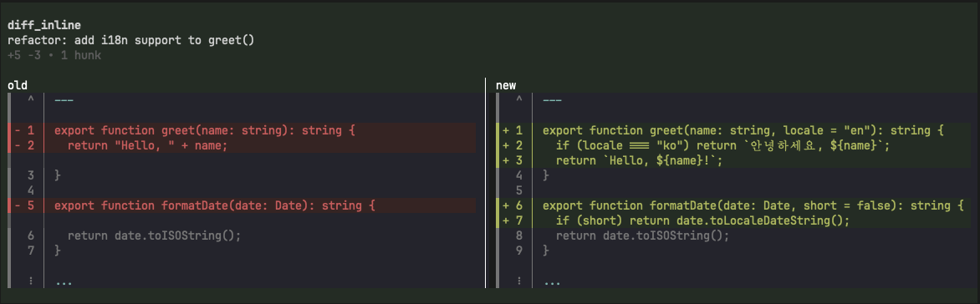Click '+ 7' marker in new pane gutter
Image resolution: width=980 pixels, height=304 pixels.
tap(513, 220)
